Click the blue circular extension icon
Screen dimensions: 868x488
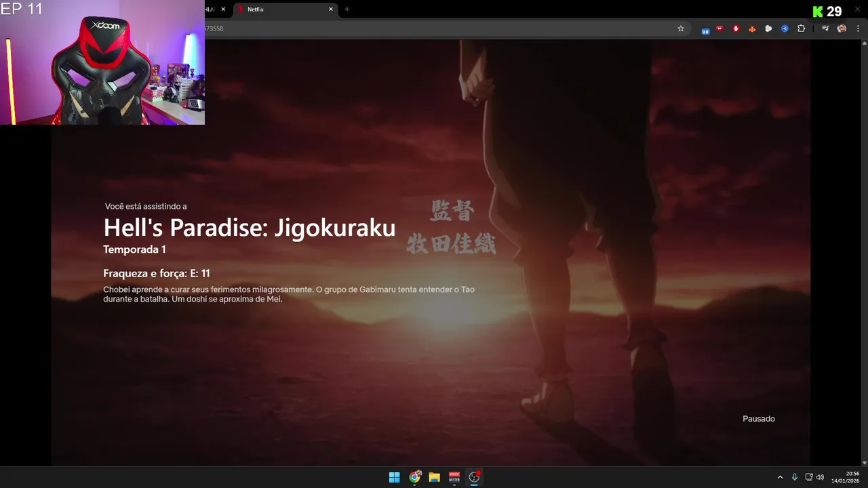(785, 28)
